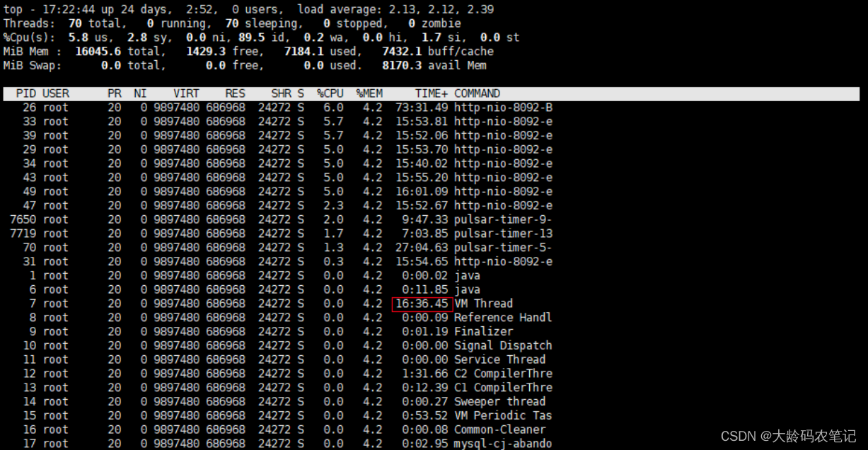
Task: Click the PID column header
Action: pos(26,93)
